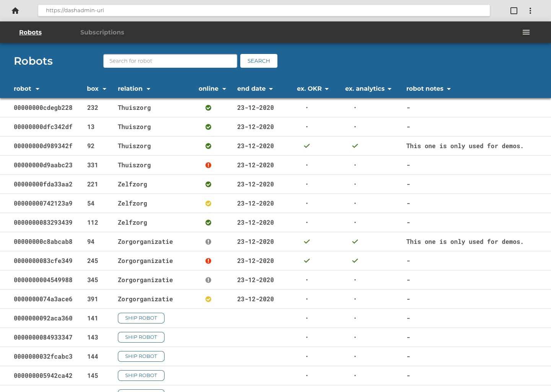Click grey warning icon for robot 00000000c8abcab8
Viewport: 551px width, 392px height.
(x=208, y=242)
